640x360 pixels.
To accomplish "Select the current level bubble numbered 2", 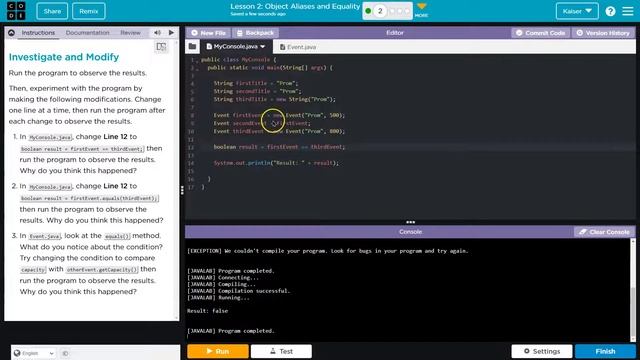I will [380, 11].
